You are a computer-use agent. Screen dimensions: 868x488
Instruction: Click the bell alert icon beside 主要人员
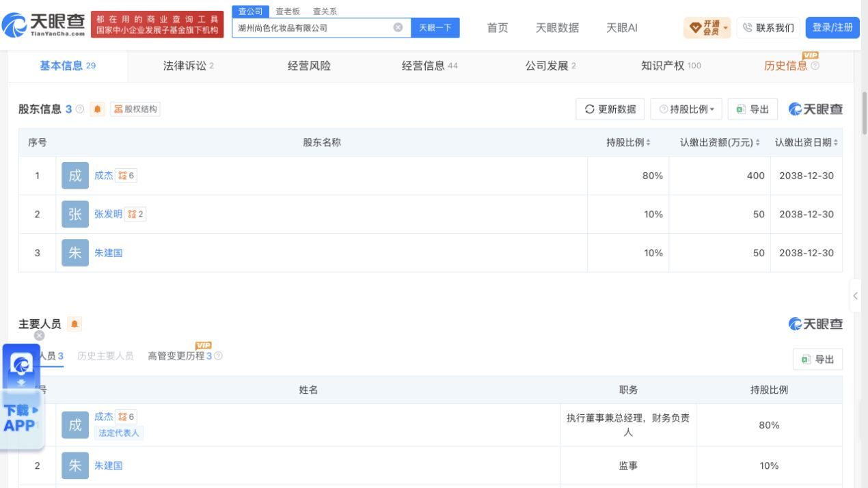(74, 324)
